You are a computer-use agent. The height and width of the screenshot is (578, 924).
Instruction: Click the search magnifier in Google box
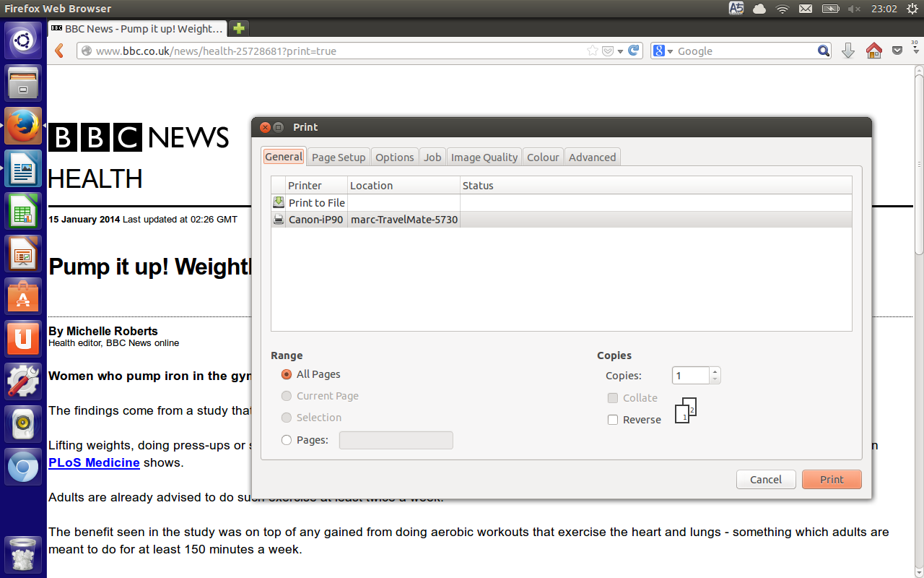click(824, 51)
